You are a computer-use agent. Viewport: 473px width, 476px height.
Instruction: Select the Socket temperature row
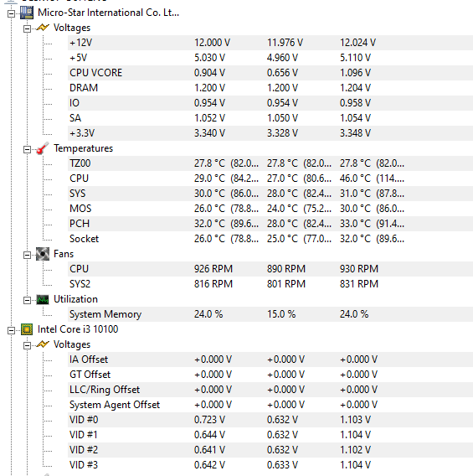point(270,239)
